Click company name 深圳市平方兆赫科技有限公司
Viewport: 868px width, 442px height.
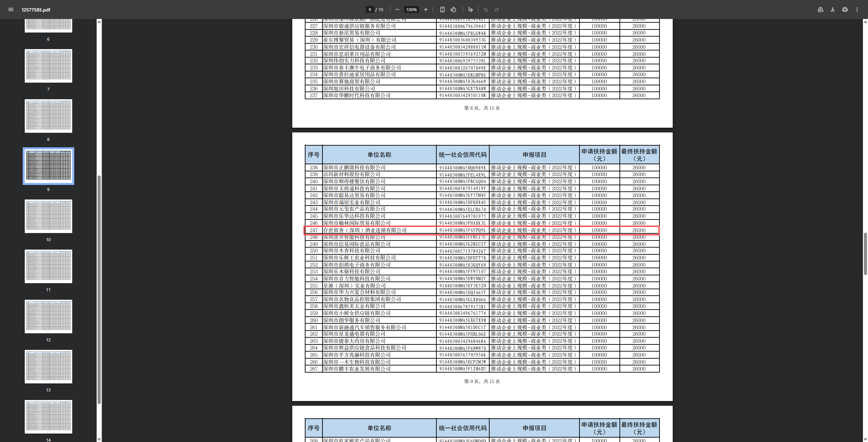pos(357,355)
